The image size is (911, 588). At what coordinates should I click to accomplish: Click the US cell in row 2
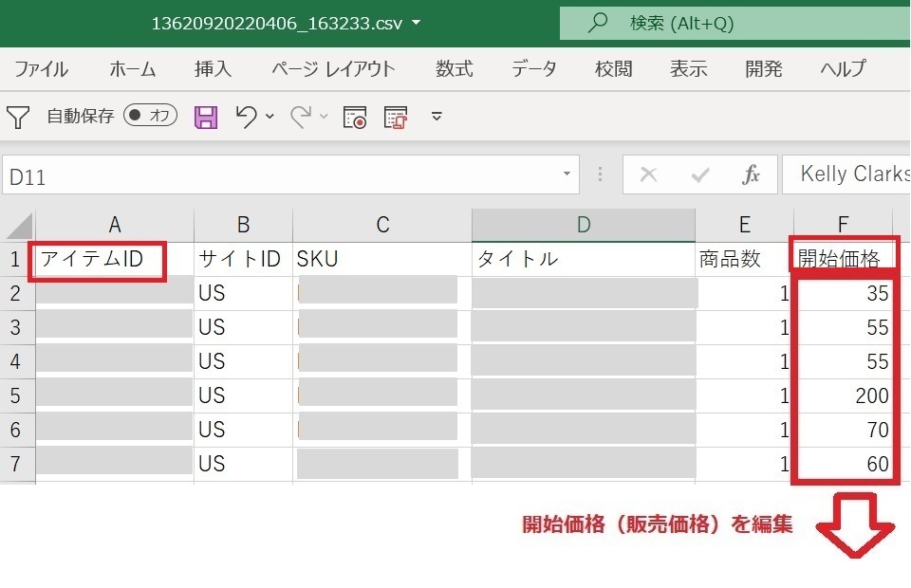243,293
